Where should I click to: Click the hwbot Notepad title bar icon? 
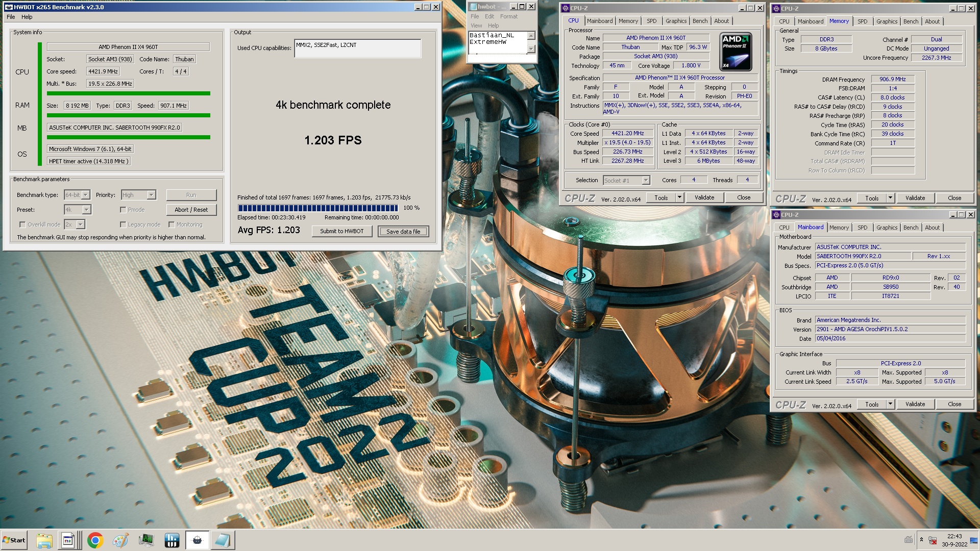pos(473,7)
